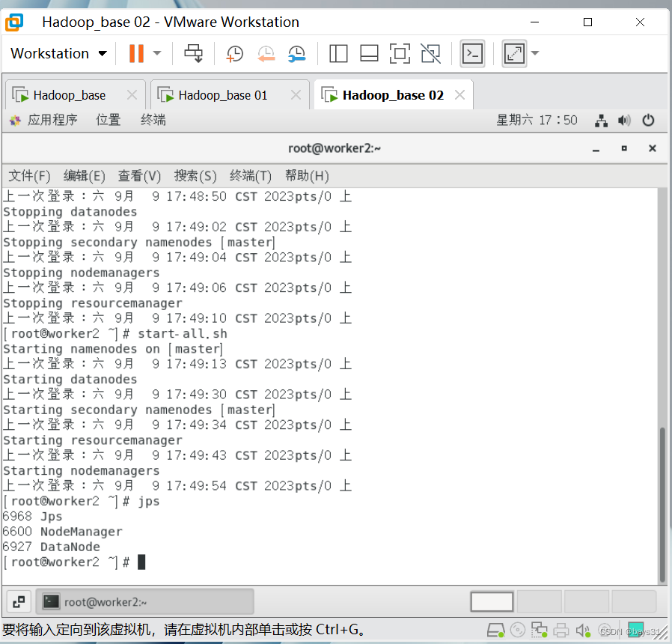
Task: Close the Hadoop_base 01 tab
Action: (296, 95)
